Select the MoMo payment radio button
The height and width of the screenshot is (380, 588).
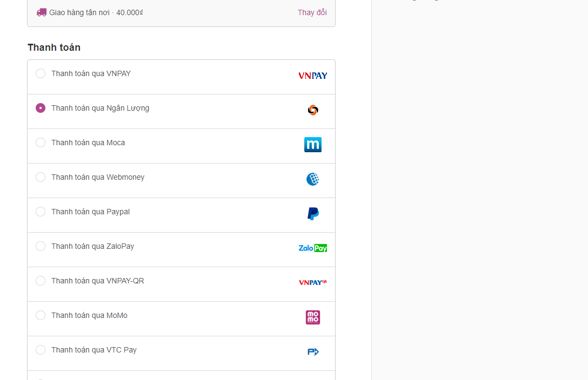41,315
